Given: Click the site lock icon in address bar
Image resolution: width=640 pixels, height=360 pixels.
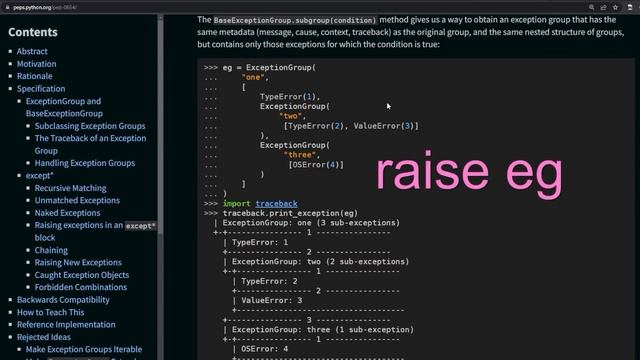Looking at the screenshot, I should [7, 7].
